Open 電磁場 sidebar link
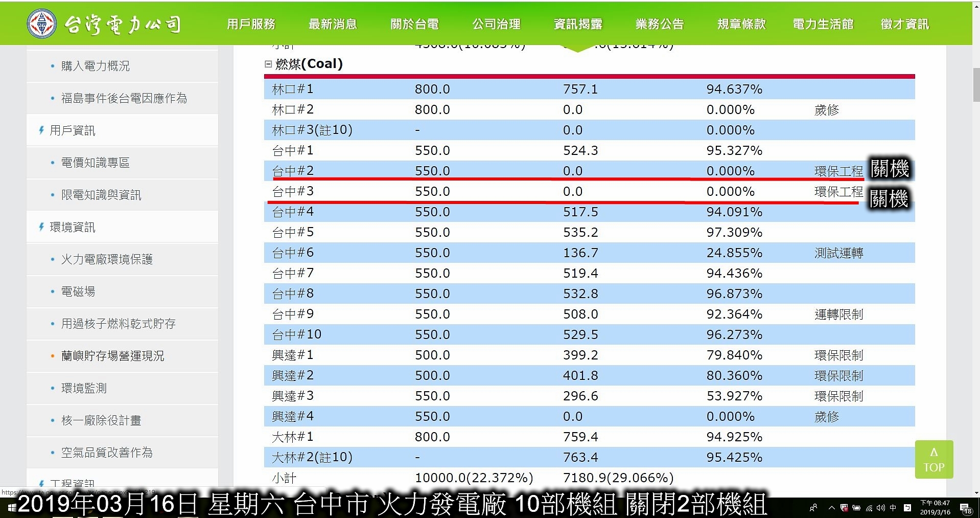This screenshot has width=980, height=518. click(78, 291)
